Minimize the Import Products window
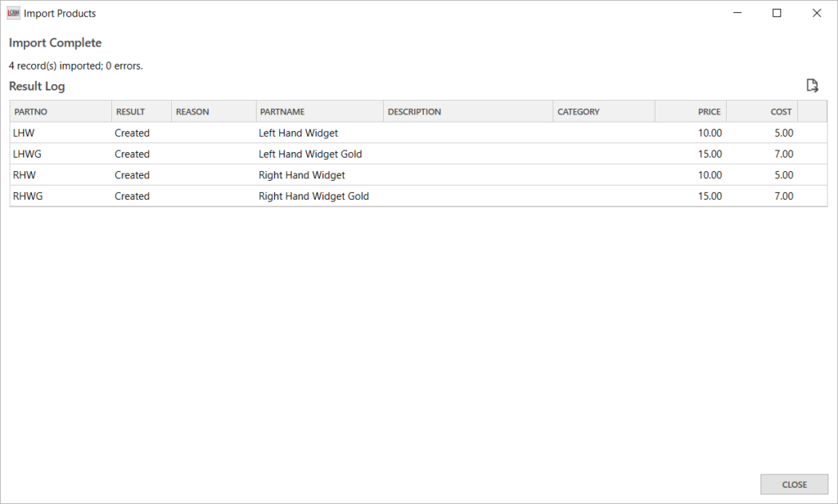The width and height of the screenshot is (838, 504). (x=737, y=13)
